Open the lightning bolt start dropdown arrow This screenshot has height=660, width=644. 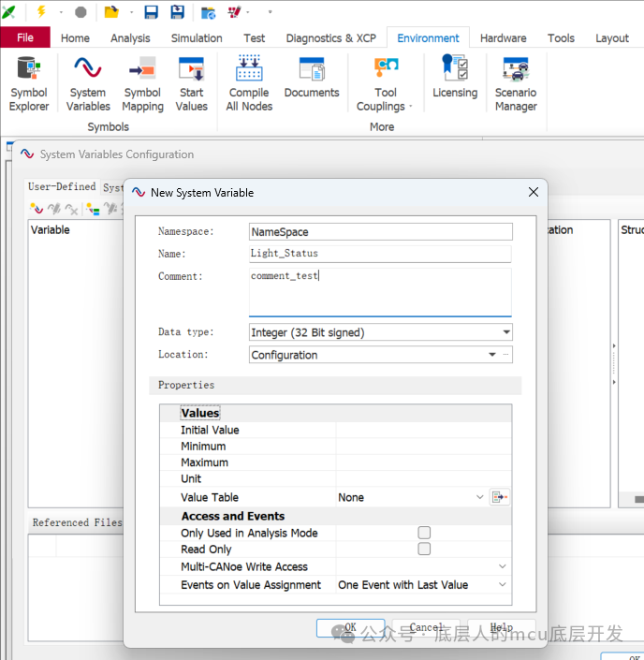tap(61, 12)
